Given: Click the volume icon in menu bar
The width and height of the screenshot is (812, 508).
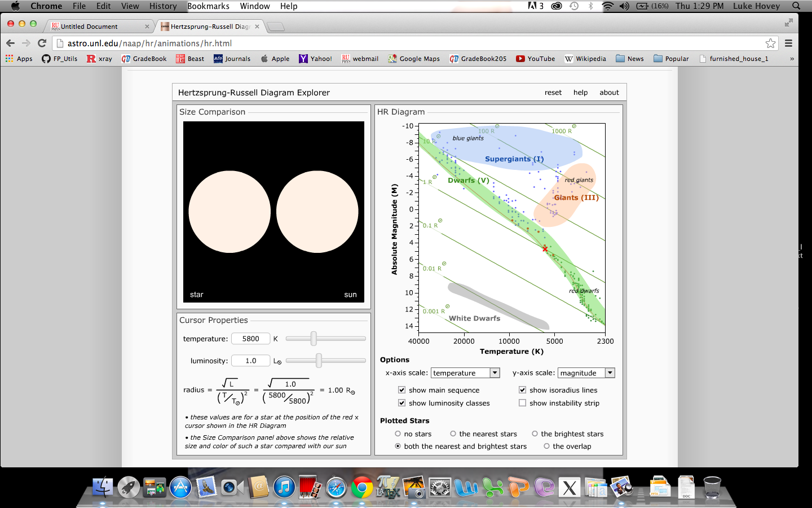Looking at the screenshot, I should tap(624, 6).
